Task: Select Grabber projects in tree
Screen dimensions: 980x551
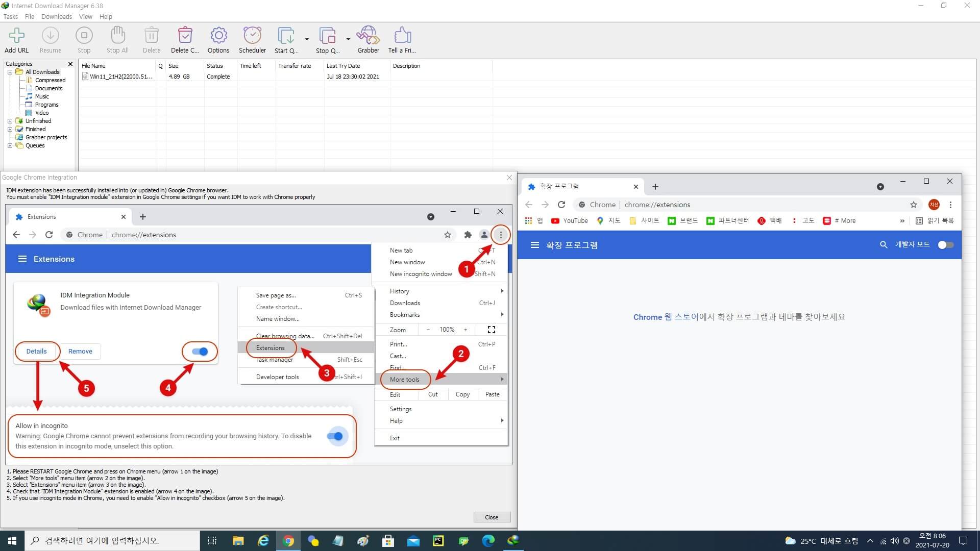Action: (x=46, y=137)
